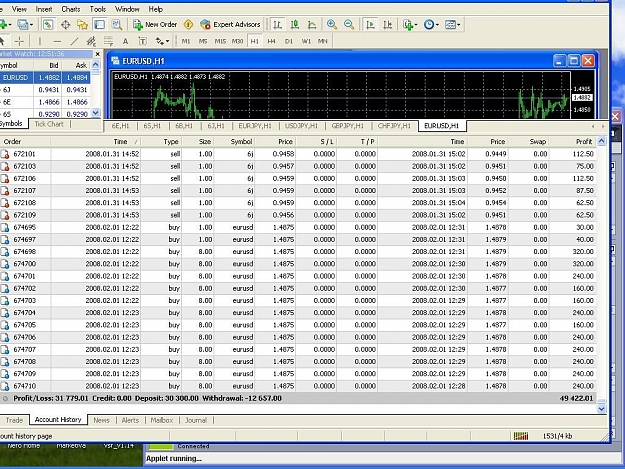Sort history by Order column header
This screenshot has height=469, width=625.
click(x=25, y=141)
